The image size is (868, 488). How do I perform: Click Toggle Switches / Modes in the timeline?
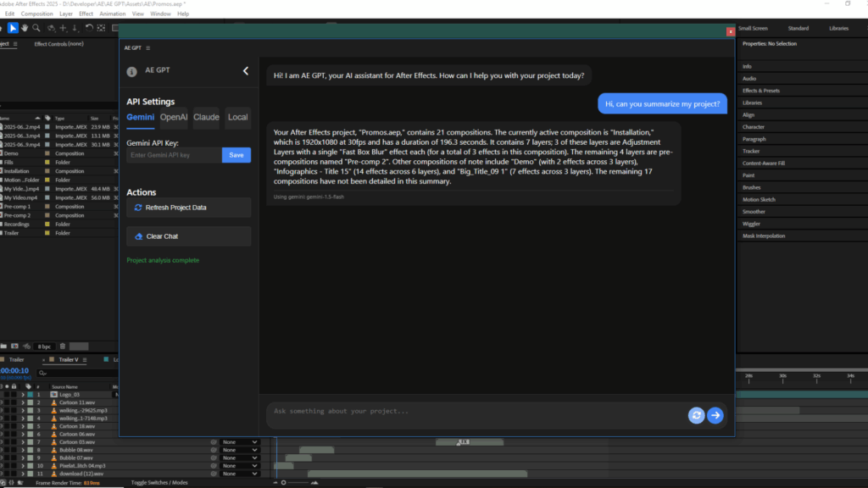[x=160, y=482]
